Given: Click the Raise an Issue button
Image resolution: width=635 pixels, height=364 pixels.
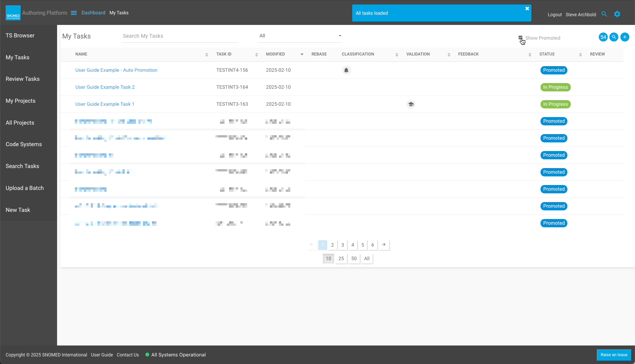Looking at the screenshot, I should click(614, 355).
